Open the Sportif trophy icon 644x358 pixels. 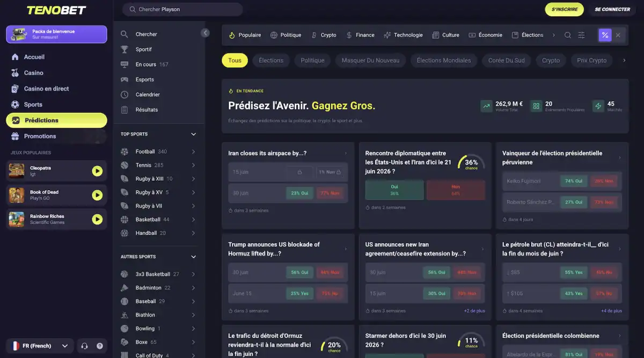point(125,49)
